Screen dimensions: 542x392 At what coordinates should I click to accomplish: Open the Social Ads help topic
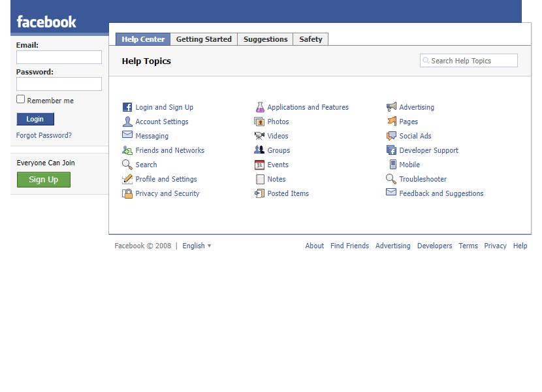pyautogui.click(x=415, y=136)
